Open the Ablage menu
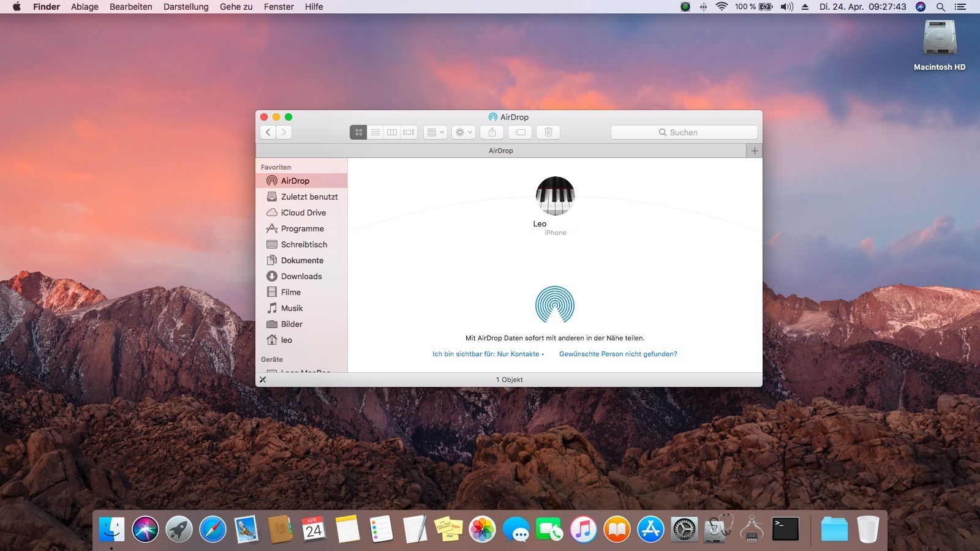 [85, 7]
